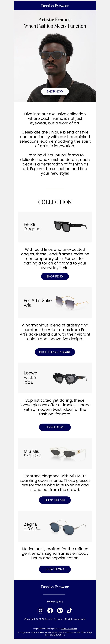Open the Fendi Diagonal sunglasses image
110x644 pixels.
(x=71, y=227)
